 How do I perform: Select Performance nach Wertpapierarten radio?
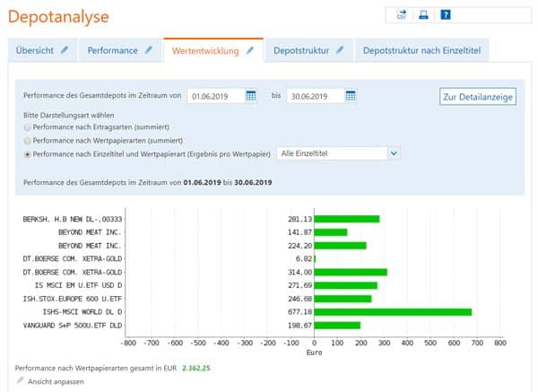(x=27, y=141)
